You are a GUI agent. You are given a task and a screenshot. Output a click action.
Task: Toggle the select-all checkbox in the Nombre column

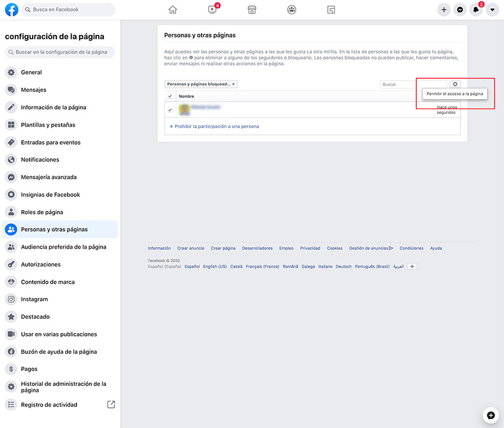171,96
